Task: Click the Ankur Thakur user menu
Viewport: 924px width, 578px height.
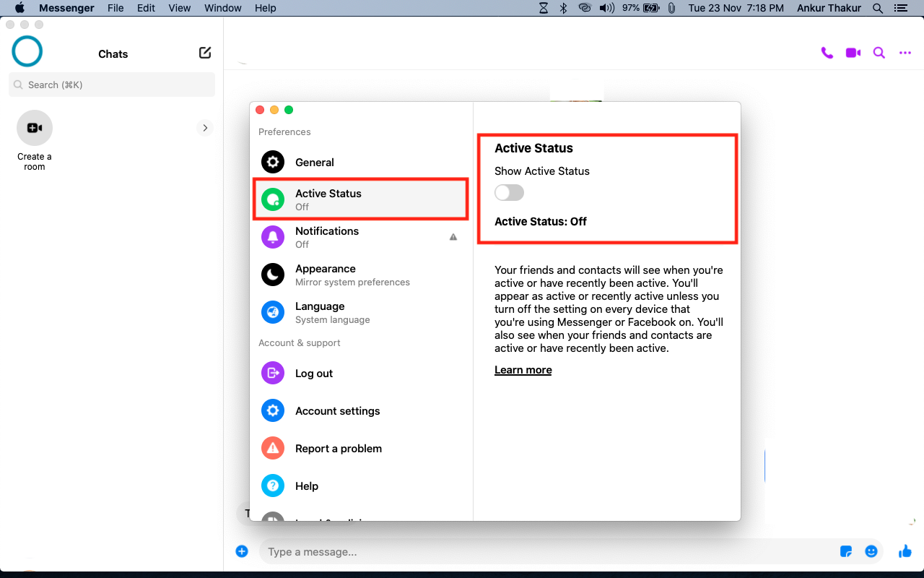Action: tap(829, 8)
